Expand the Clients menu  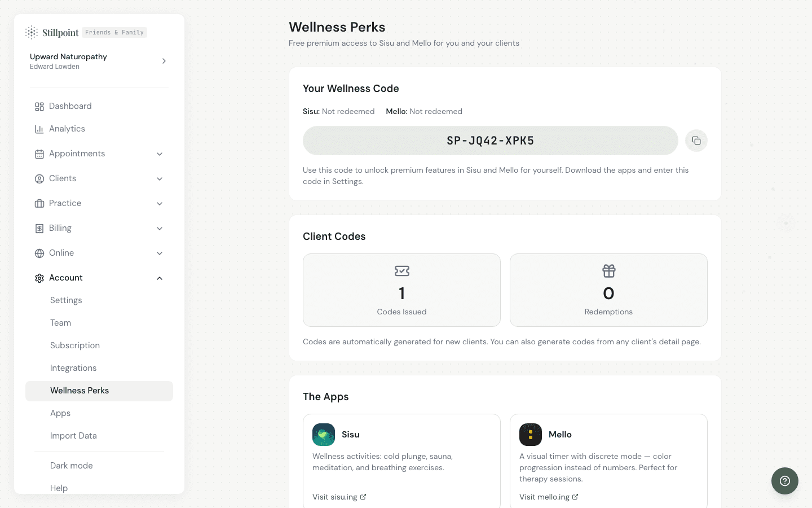pos(160,178)
